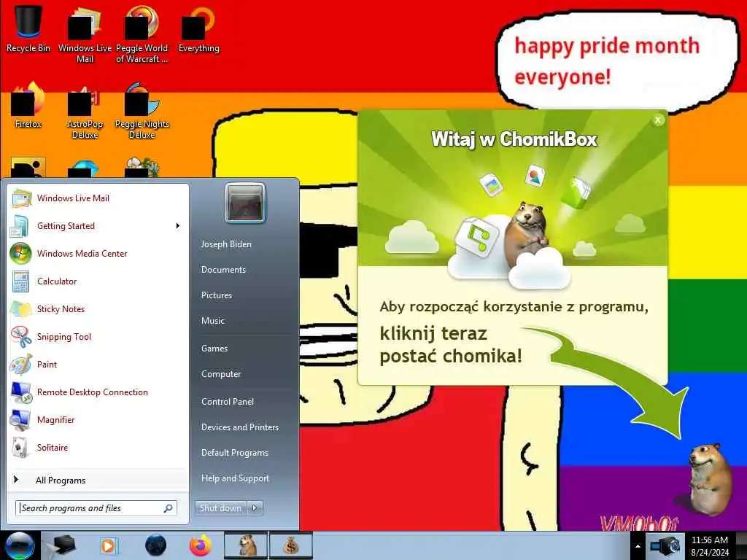Click the Peggle Nights Deluxe desktop icon
The height and width of the screenshot is (560, 747).
point(142,111)
